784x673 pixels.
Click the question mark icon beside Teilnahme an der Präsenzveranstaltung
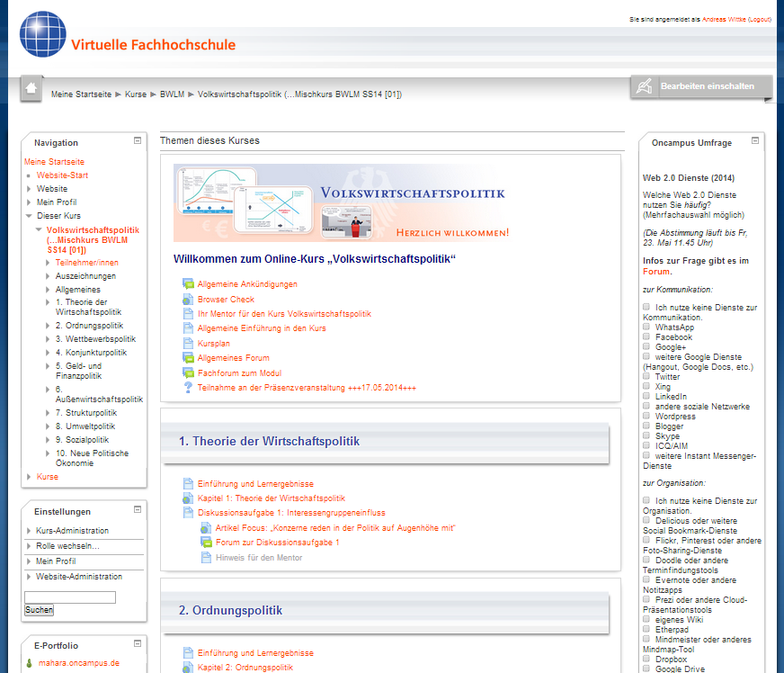[x=188, y=388]
